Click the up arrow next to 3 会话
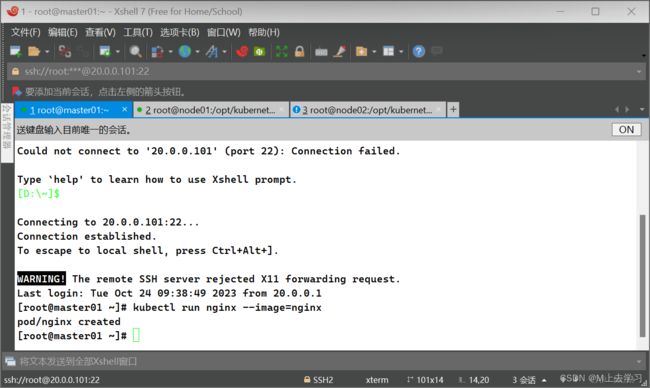Viewport: 650px width, 388px height. [544, 380]
